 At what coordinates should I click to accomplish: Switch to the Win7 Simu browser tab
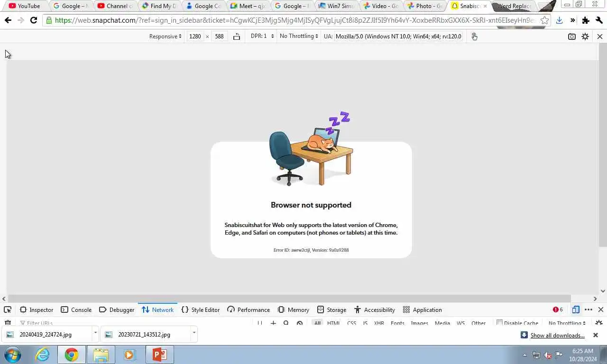336,6
